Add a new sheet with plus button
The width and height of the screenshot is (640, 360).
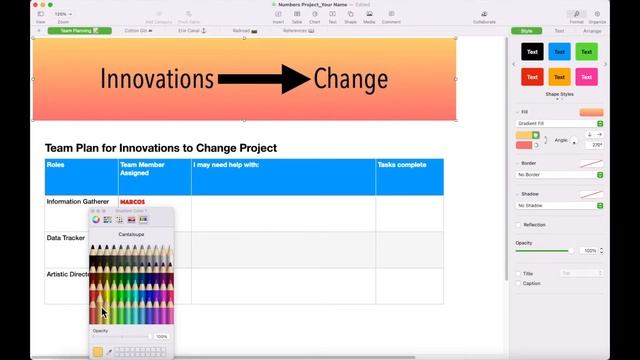[x=39, y=31]
